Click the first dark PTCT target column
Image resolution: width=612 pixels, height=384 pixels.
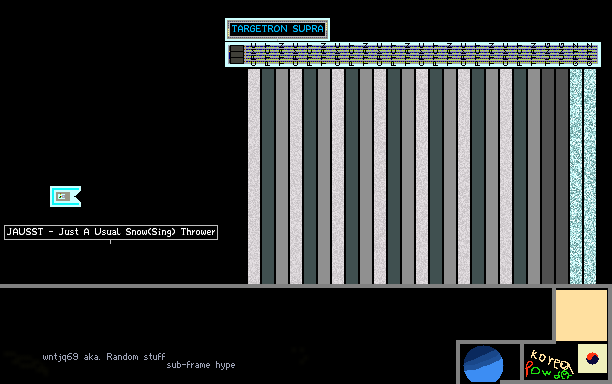coord(268,176)
